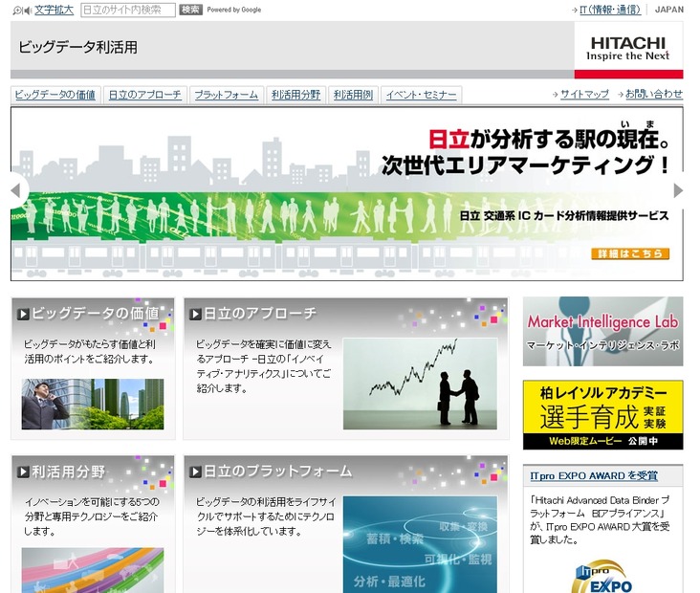Open the 利活用分野 card heading

(x=68, y=472)
